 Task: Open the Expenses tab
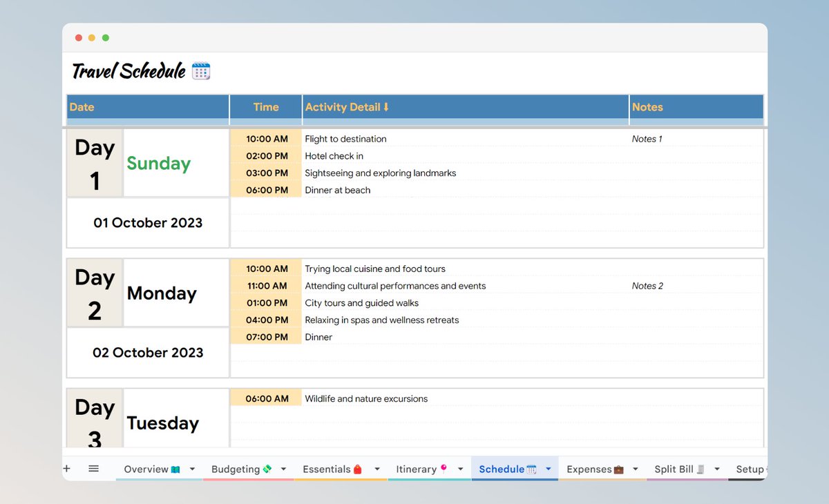click(x=595, y=469)
